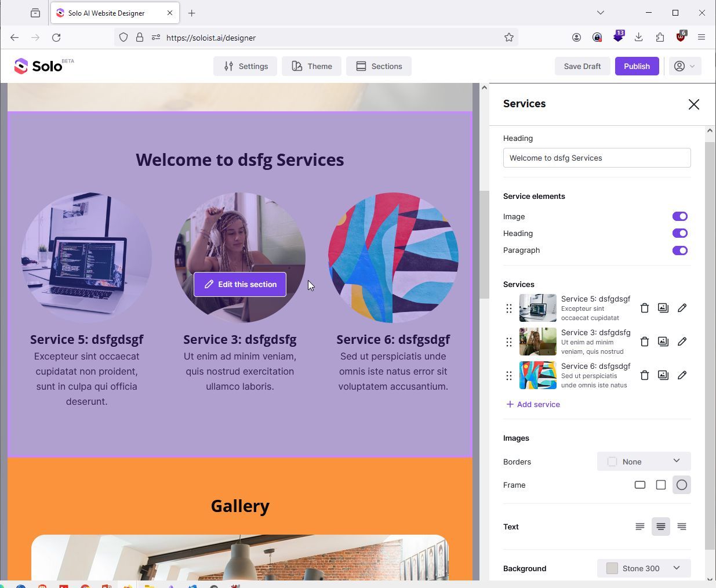Click the Publish button
The image size is (716, 588).
click(x=637, y=66)
